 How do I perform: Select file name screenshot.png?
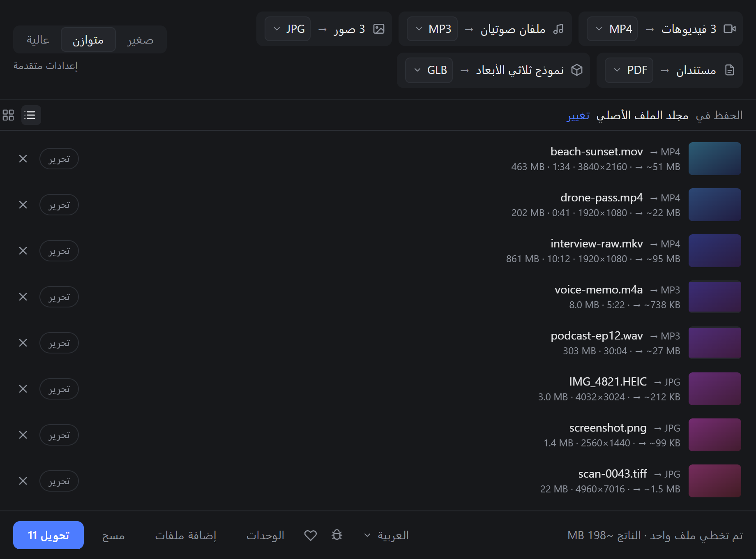608,428
